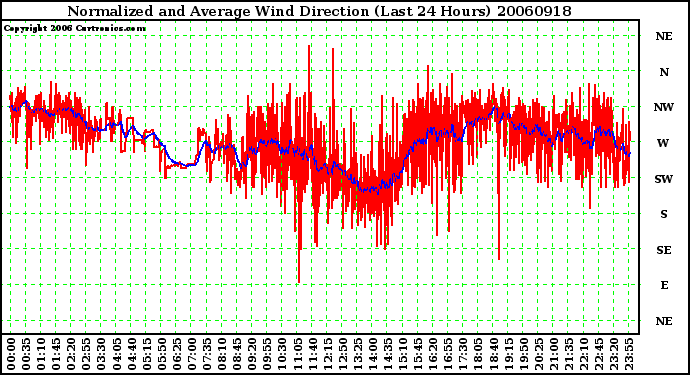Click the 05:50 time axis label
Screen dimensions: 690x375
pyautogui.click(x=161, y=354)
